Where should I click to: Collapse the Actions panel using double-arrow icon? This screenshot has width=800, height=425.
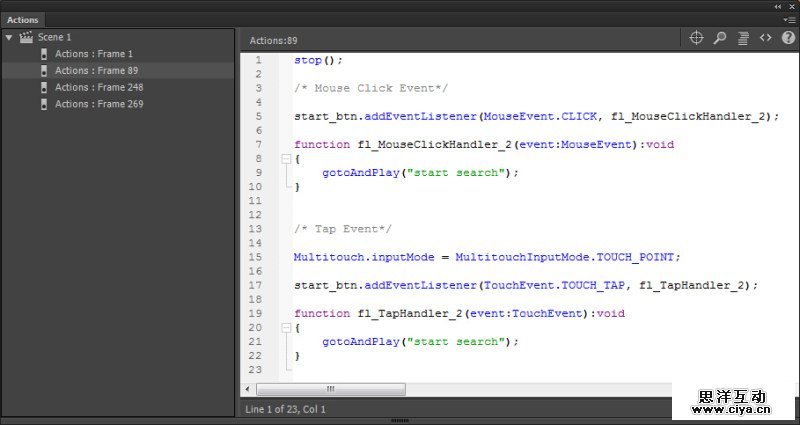(778, 6)
